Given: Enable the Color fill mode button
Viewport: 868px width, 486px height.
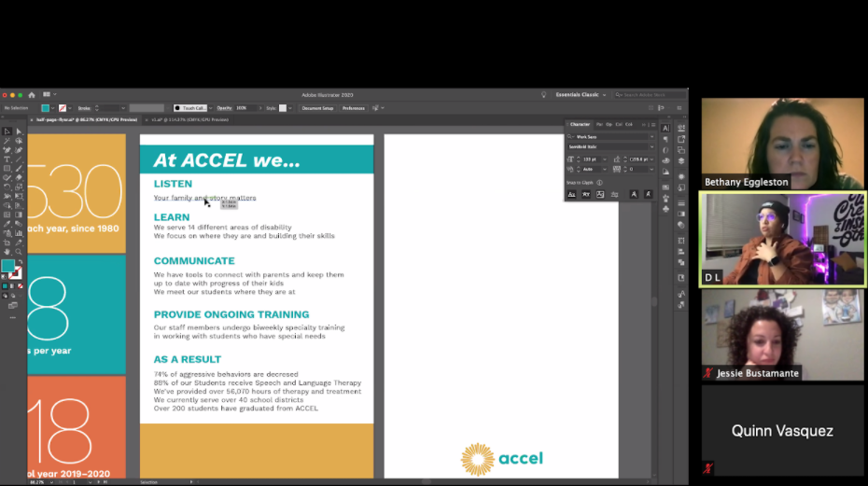Looking at the screenshot, I should [x=5, y=285].
